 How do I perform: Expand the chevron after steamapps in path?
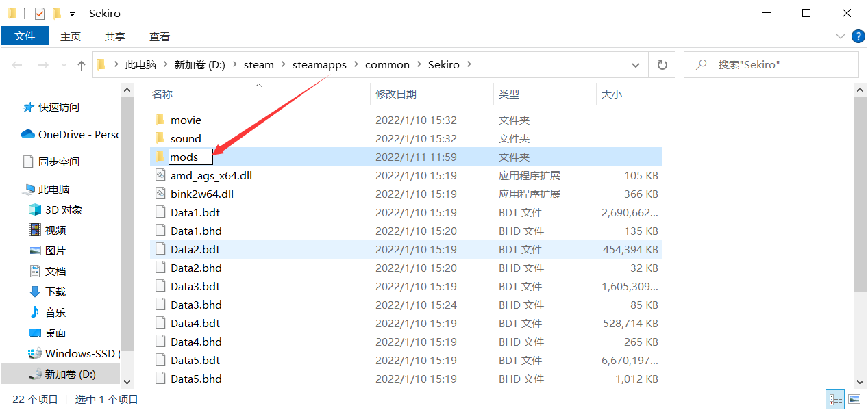[356, 65]
